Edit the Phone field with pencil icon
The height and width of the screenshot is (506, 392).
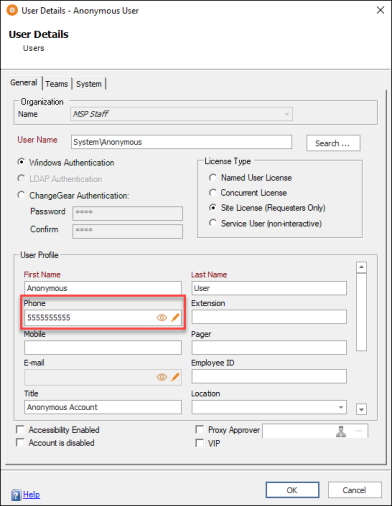click(x=175, y=318)
